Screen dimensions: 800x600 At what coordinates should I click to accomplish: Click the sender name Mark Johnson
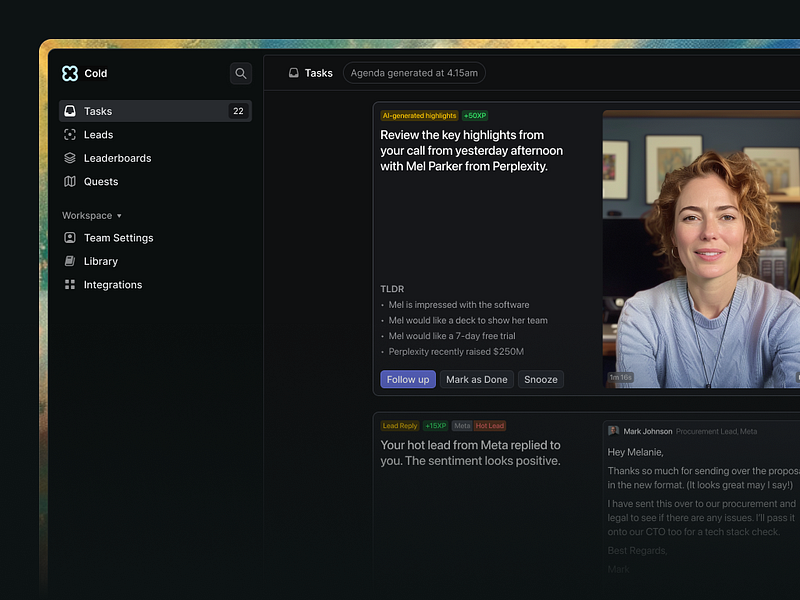(648, 432)
